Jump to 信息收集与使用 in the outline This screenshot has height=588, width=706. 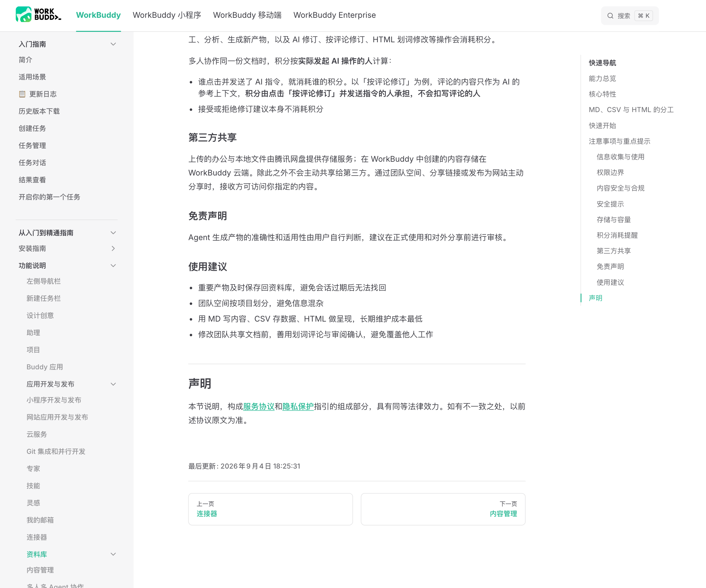(621, 157)
